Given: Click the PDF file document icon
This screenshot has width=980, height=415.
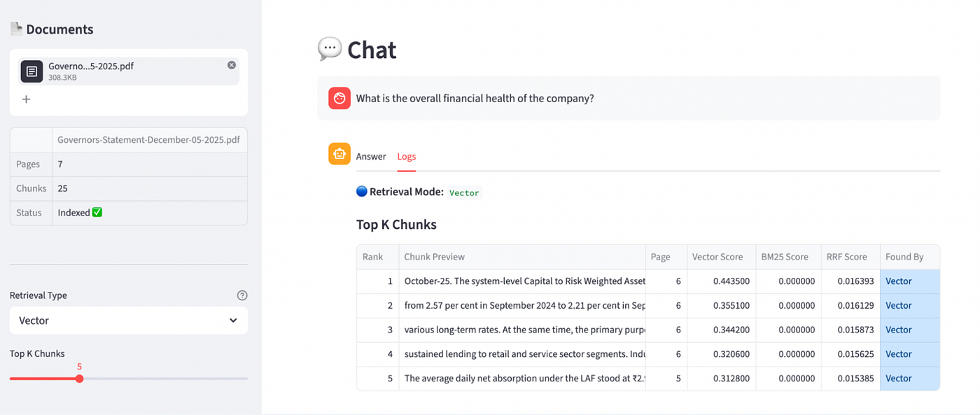Looking at the screenshot, I should (31, 71).
